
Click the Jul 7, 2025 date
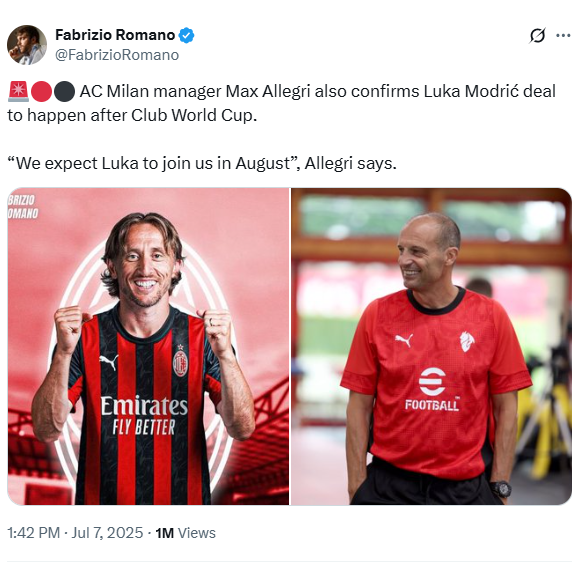[107, 533]
